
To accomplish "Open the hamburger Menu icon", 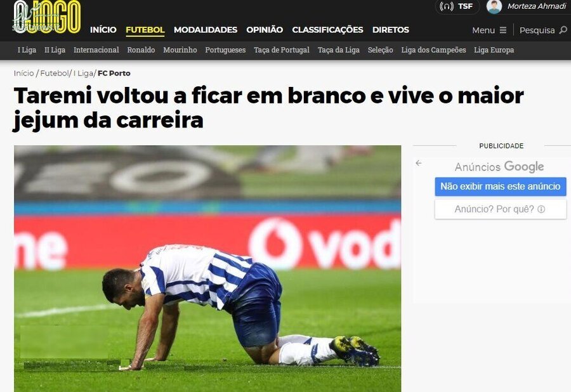I will [x=503, y=30].
